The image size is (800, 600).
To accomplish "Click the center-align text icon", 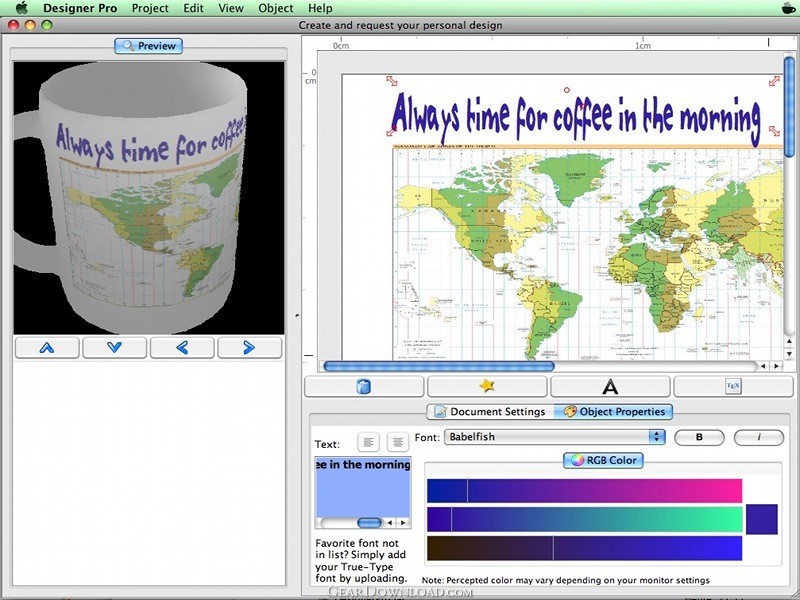I will point(398,442).
